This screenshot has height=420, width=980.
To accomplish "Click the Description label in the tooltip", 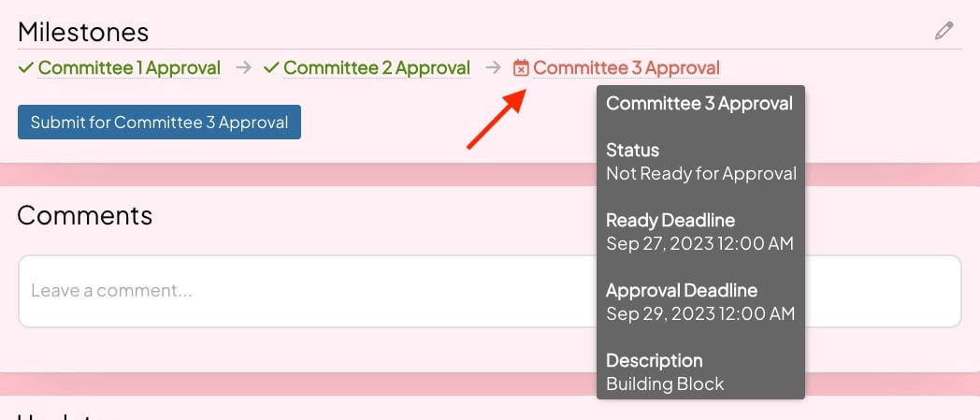I will tap(654, 360).
